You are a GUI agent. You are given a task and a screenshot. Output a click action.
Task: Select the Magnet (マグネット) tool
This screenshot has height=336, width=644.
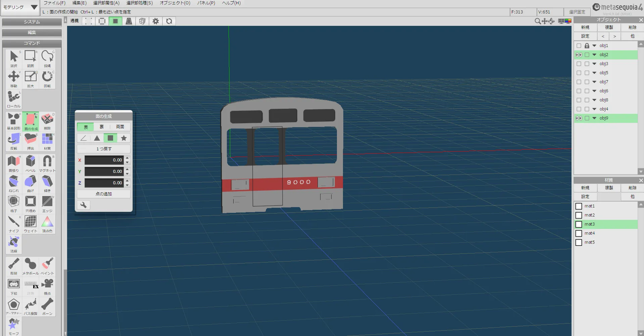coord(47,163)
